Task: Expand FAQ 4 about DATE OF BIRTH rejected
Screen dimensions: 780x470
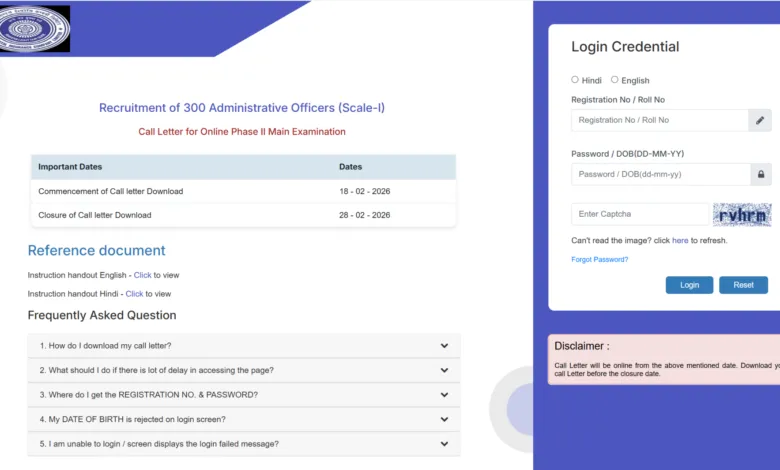Action: [x=244, y=419]
